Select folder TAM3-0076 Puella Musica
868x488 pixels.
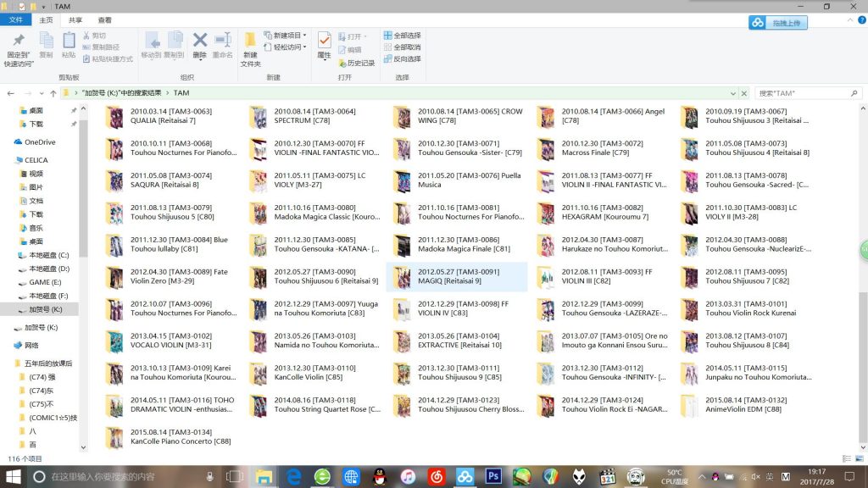(x=457, y=180)
